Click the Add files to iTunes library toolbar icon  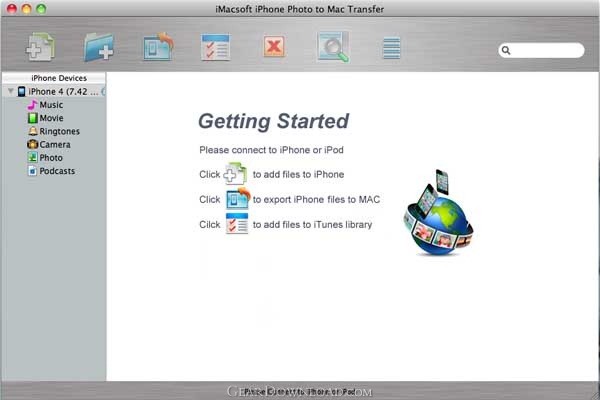point(215,47)
